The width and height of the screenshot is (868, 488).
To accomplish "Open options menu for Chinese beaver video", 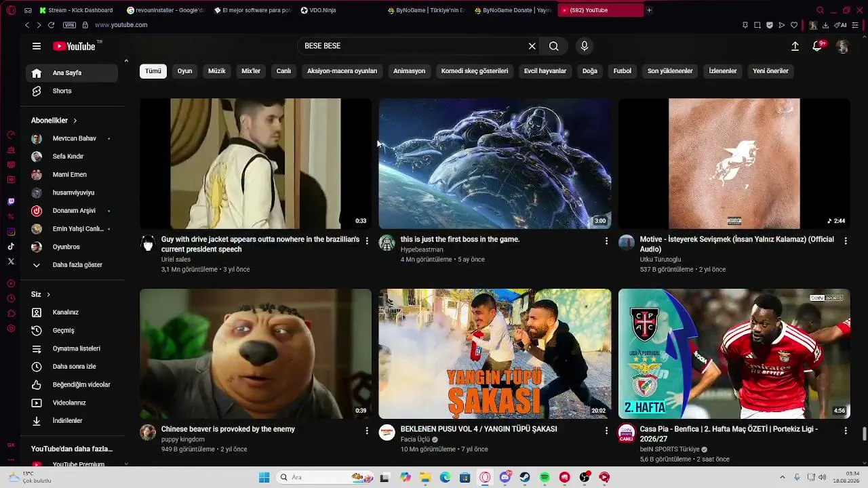I will coord(367,430).
